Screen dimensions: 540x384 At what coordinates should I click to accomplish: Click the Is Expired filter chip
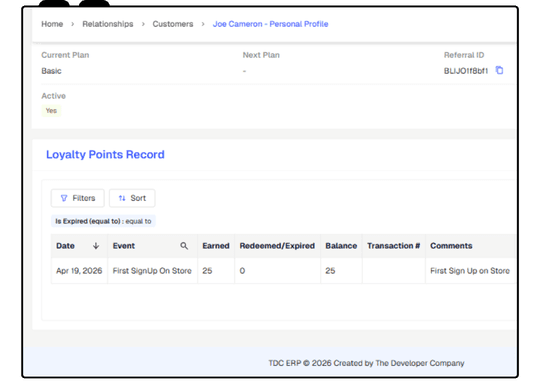click(x=103, y=221)
